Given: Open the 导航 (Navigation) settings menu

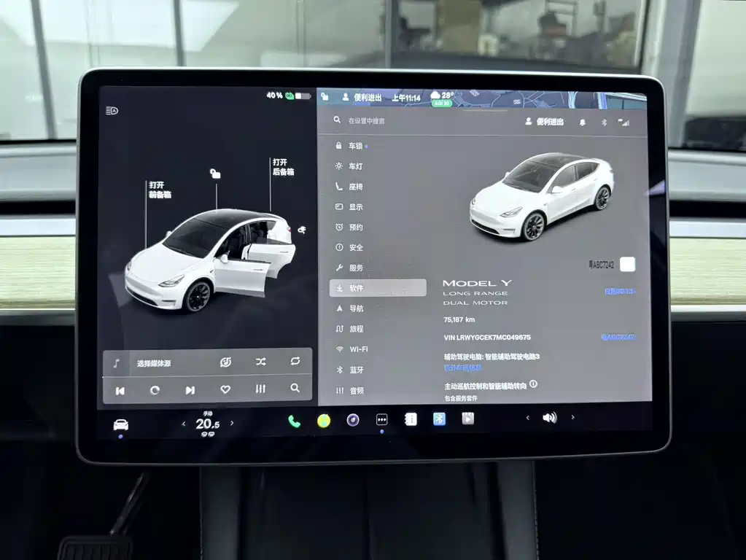Looking at the screenshot, I should (351, 308).
